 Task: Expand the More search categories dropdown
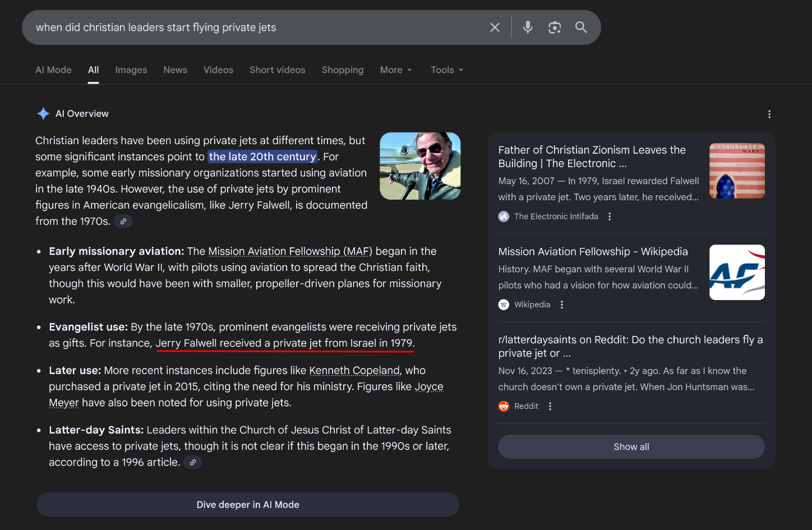pos(396,70)
